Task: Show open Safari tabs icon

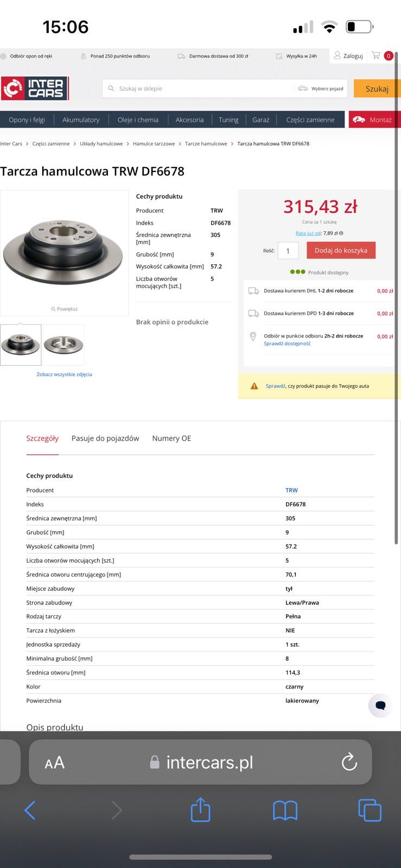Action: coord(370,810)
